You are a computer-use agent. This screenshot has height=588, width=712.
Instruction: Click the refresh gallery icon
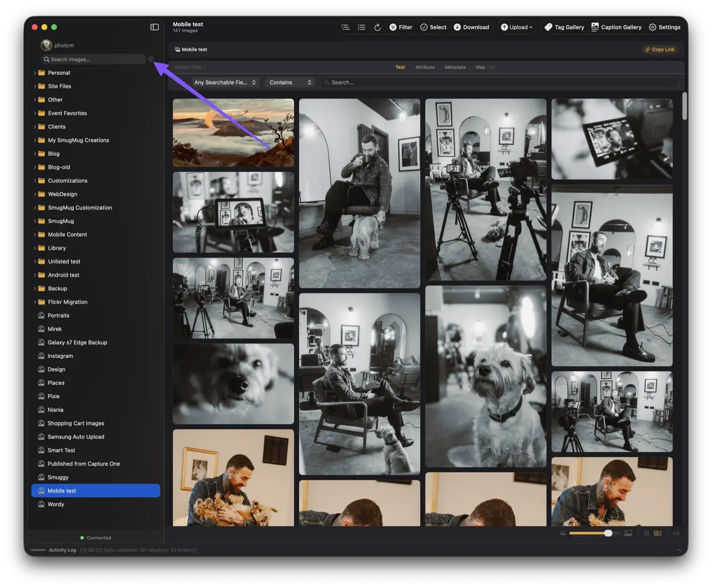(x=377, y=27)
